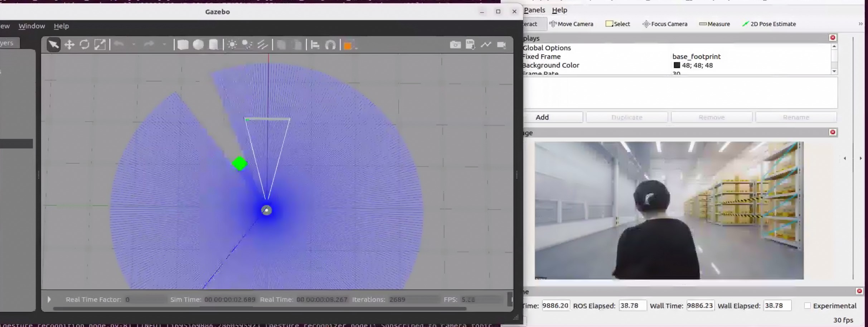Click the Gazebo horizontal time scrollbar
This screenshot has height=327, width=868.
[260, 308]
